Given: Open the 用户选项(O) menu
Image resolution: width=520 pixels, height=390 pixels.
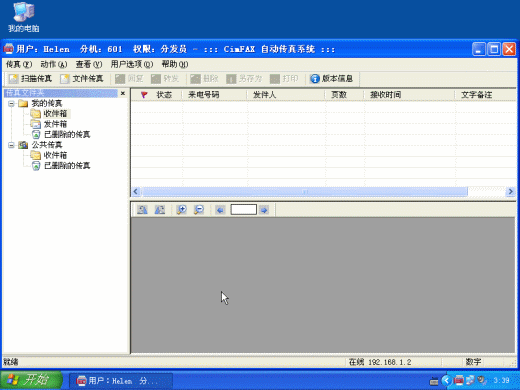Looking at the screenshot, I should (x=132, y=64).
